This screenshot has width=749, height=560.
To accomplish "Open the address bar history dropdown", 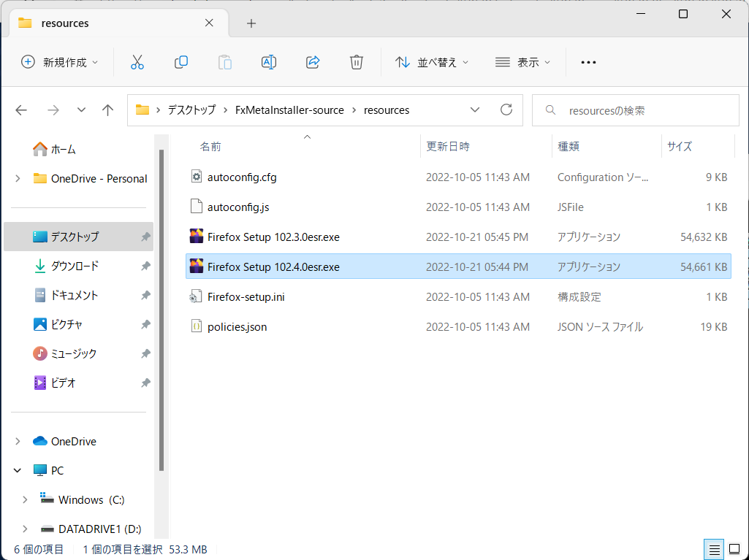I will pyautogui.click(x=475, y=110).
